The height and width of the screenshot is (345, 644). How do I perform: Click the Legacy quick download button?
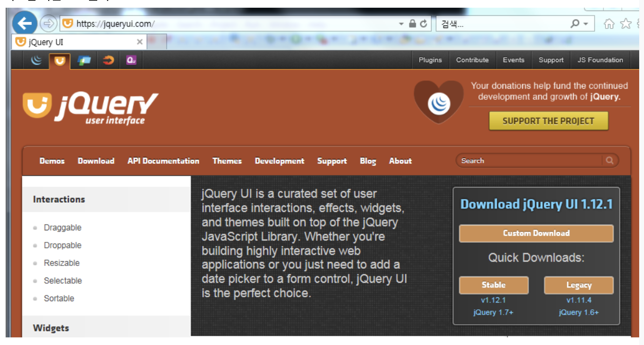579,285
